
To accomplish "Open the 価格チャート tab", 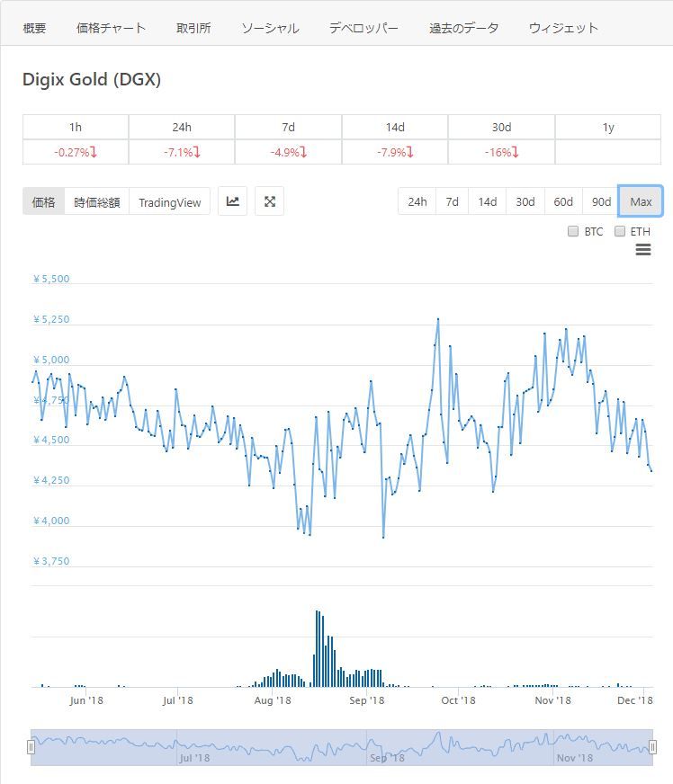I will tap(111, 28).
